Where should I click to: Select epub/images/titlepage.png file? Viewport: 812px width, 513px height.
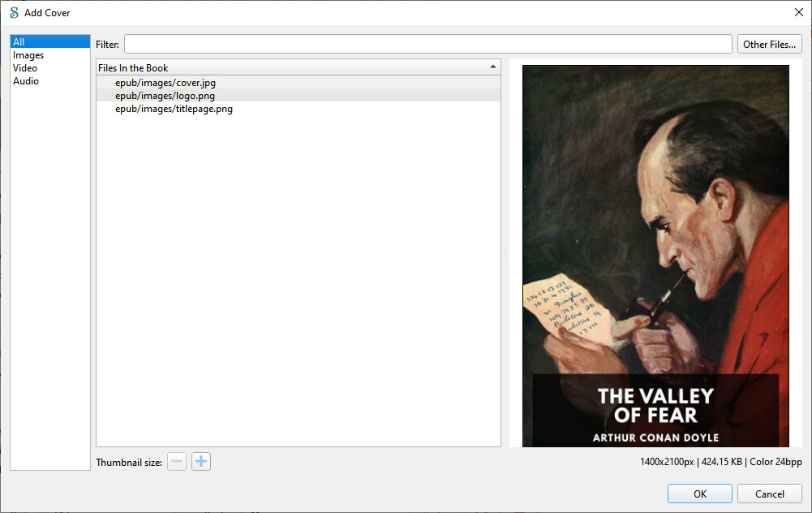(299, 109)
